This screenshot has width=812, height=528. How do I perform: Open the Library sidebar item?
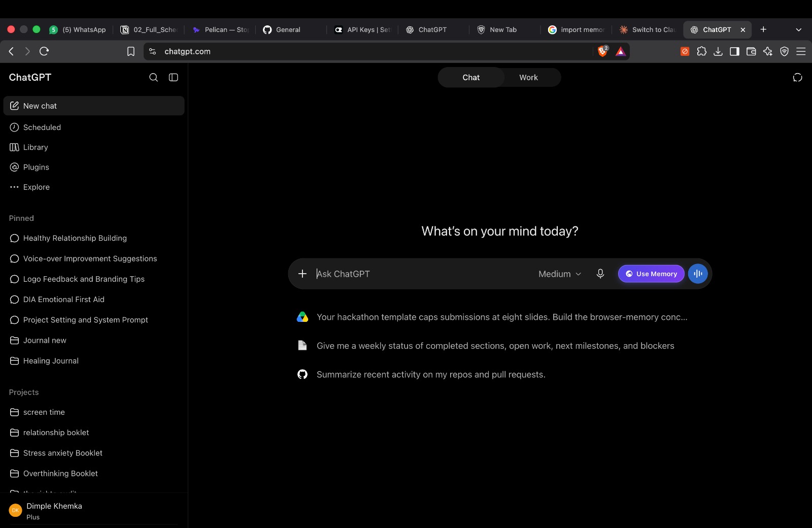click(x=94, y=147)
